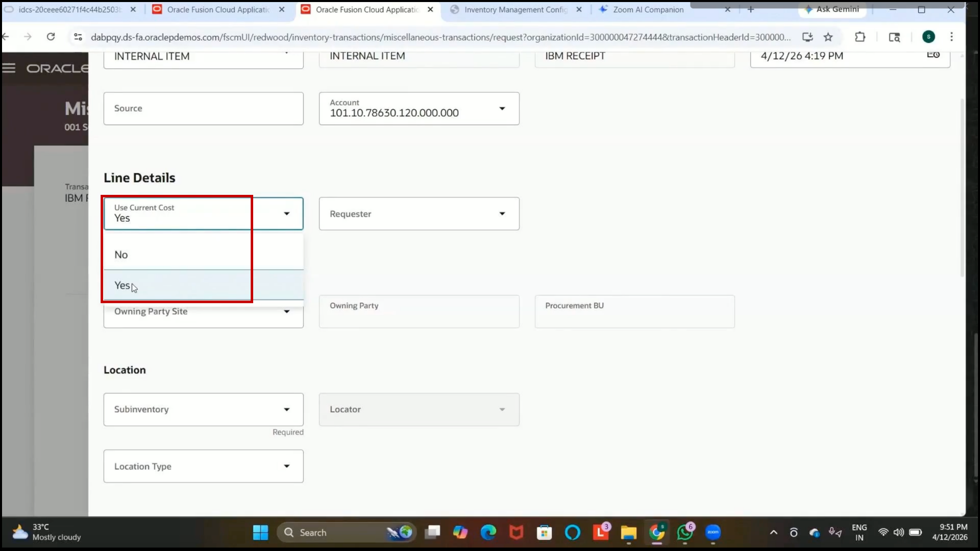Open the browser extensions puzzle icon
980x551 pixels.
pyautogui.click(x=860, y=37)
